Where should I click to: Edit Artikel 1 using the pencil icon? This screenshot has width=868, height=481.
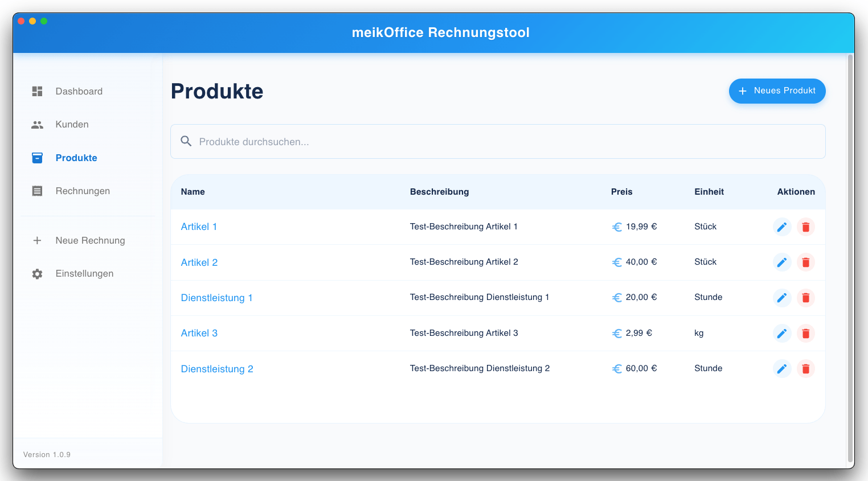point(782,227)
